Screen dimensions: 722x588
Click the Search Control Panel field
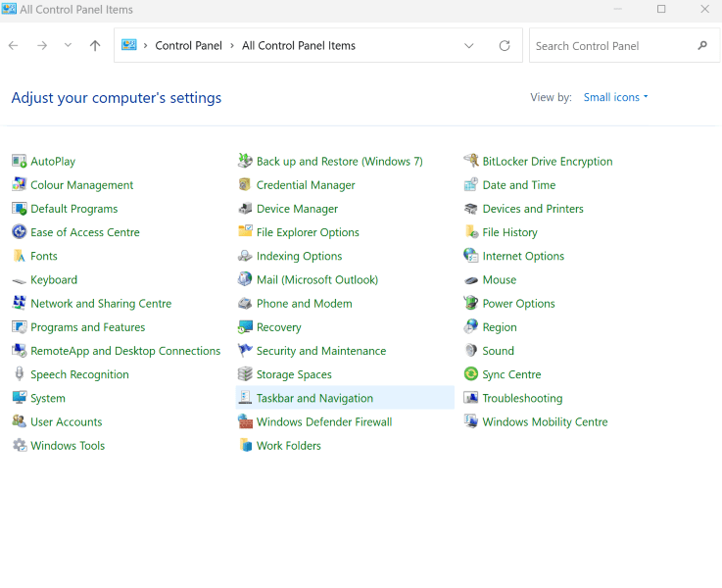[612, 46]
